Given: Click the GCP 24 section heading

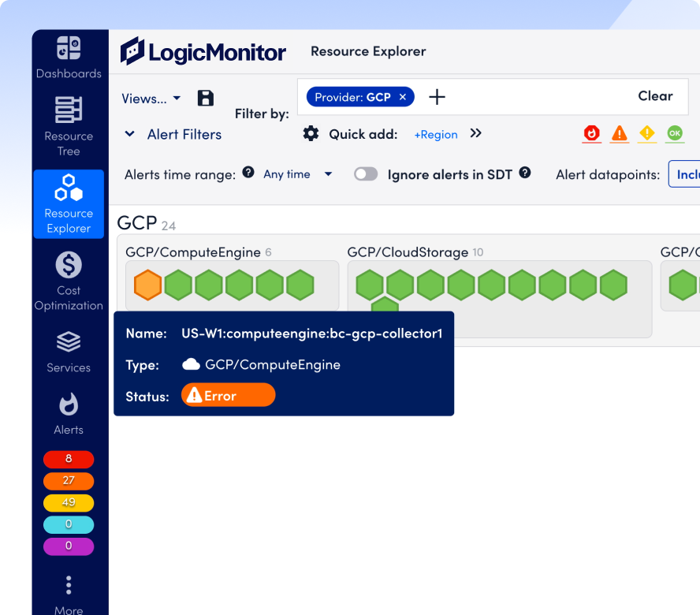Looking at the screenshot, I should (x=147, y=223).
